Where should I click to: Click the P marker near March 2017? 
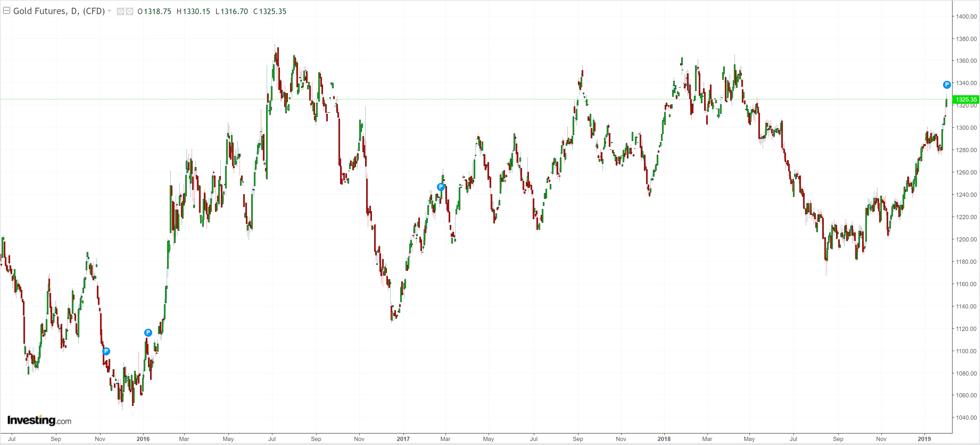point(441,187)
